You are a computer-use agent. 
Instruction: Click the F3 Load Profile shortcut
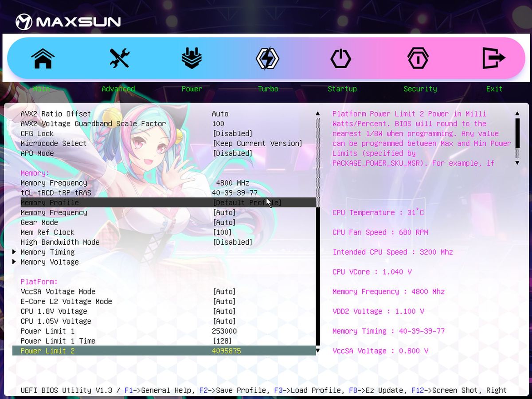[308, 391]
